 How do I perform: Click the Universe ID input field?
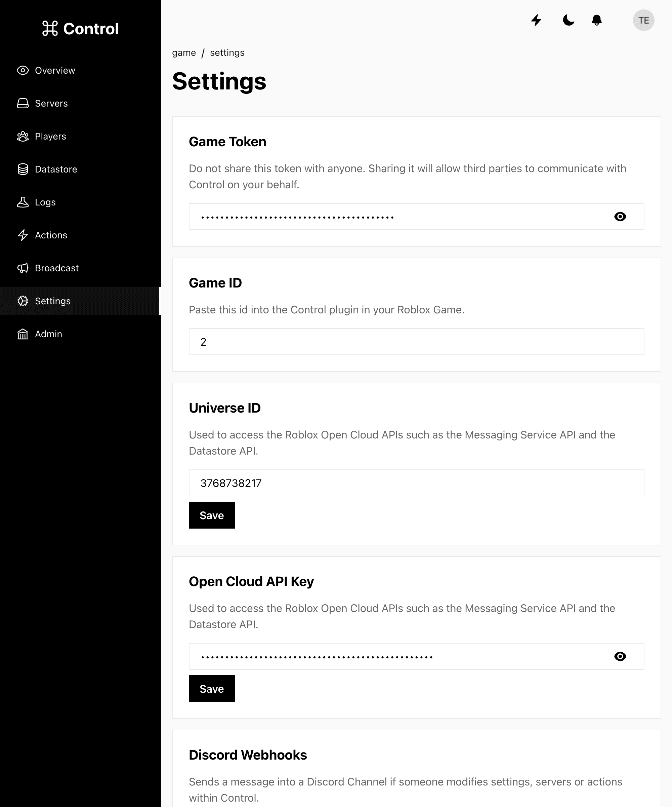(x=416, y=483)
